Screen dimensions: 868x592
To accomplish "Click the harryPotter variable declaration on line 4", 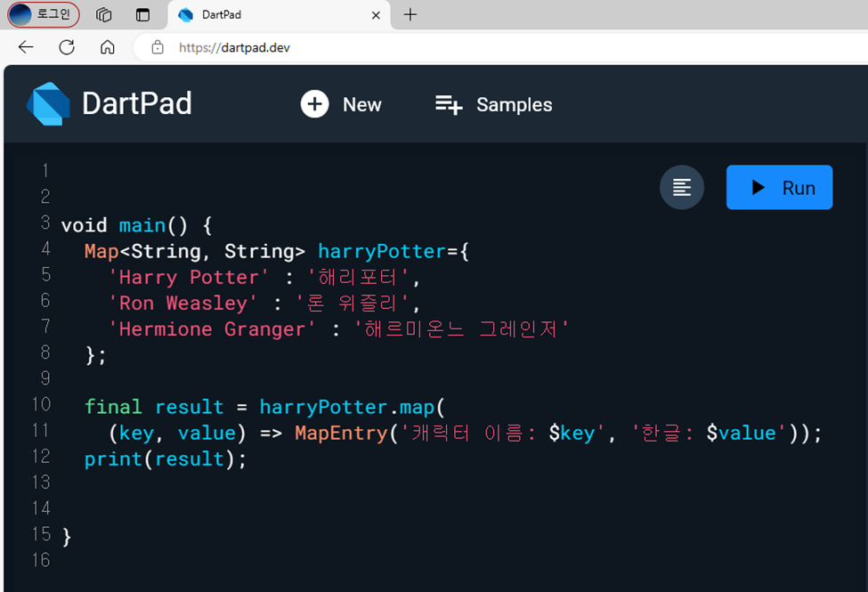I will [x=381, y=251].
